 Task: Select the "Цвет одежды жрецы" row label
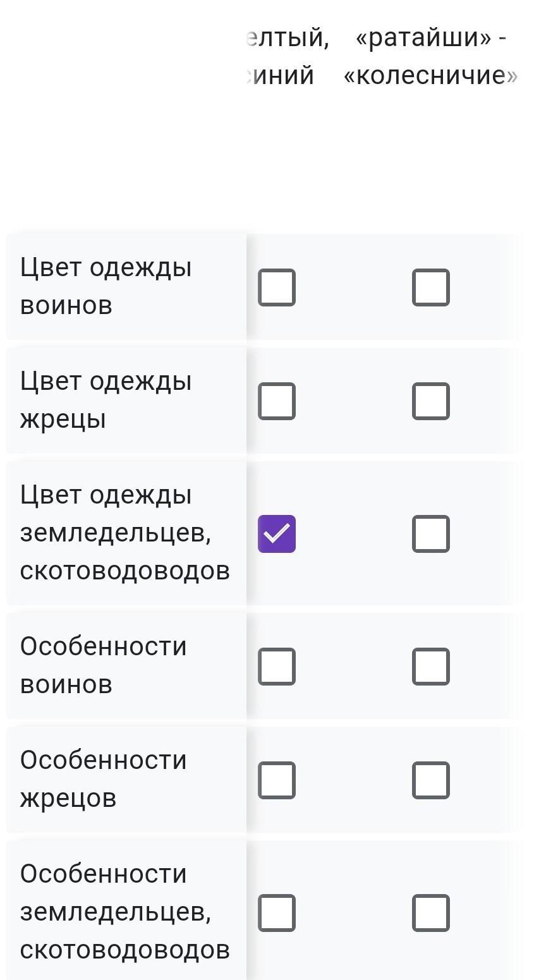click(x=106, y=400)
